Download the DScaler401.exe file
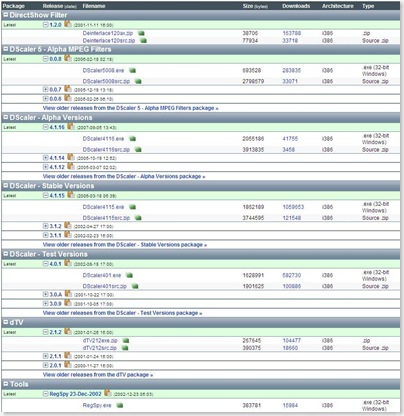 click(102, 276)
